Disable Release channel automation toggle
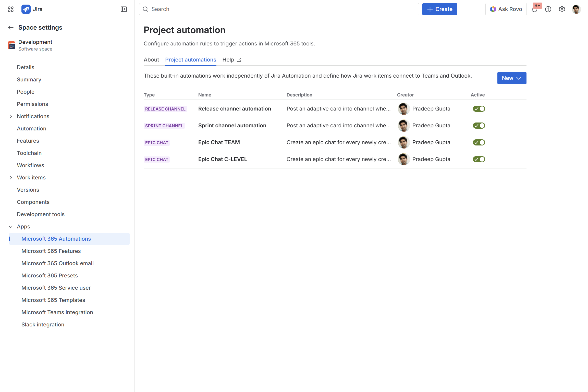Viewport: 588px width, 392px height. click(479, 109)
